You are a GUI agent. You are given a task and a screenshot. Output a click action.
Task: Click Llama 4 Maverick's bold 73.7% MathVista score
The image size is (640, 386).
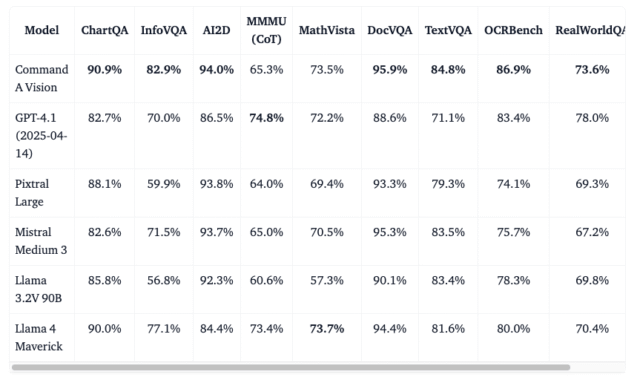click(x=327, y=328)
